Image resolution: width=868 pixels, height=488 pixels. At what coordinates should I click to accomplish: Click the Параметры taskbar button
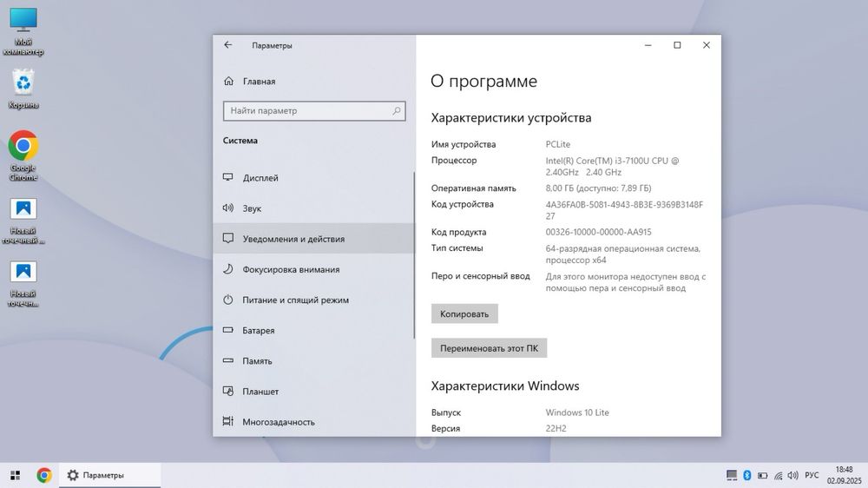(109, 475)
